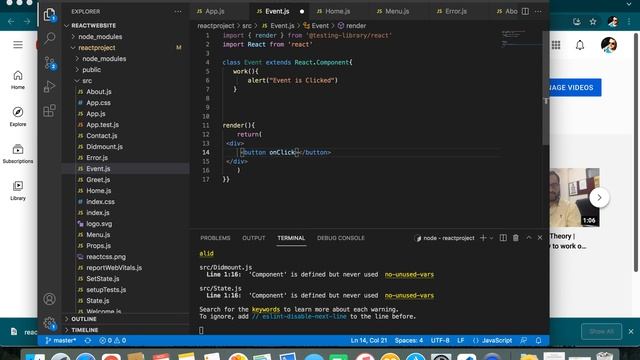Click next arrow on YouTube video carousel
This screenshot has height=360, width=640.
(x=599, y=198)
